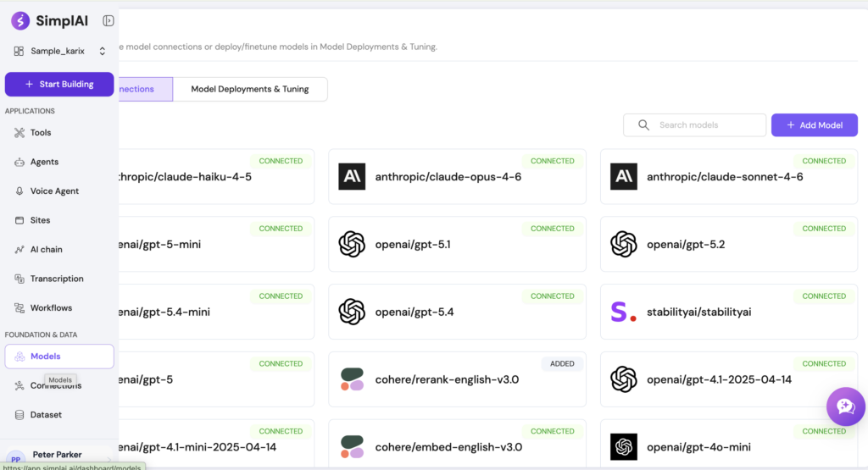This screenshot has height=470, width=868.
Task: Open the anthropic/claude-opus-4-6 card
Action: (x=457, y=177)
